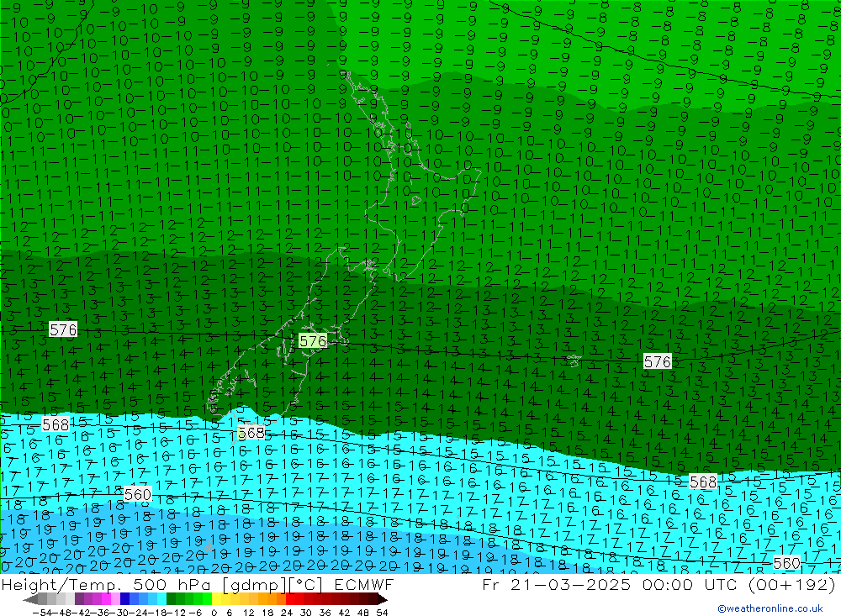The image size is (841, 616).
Task: Click the '500 hPa' level text
Action: click(x=171, y=584)
